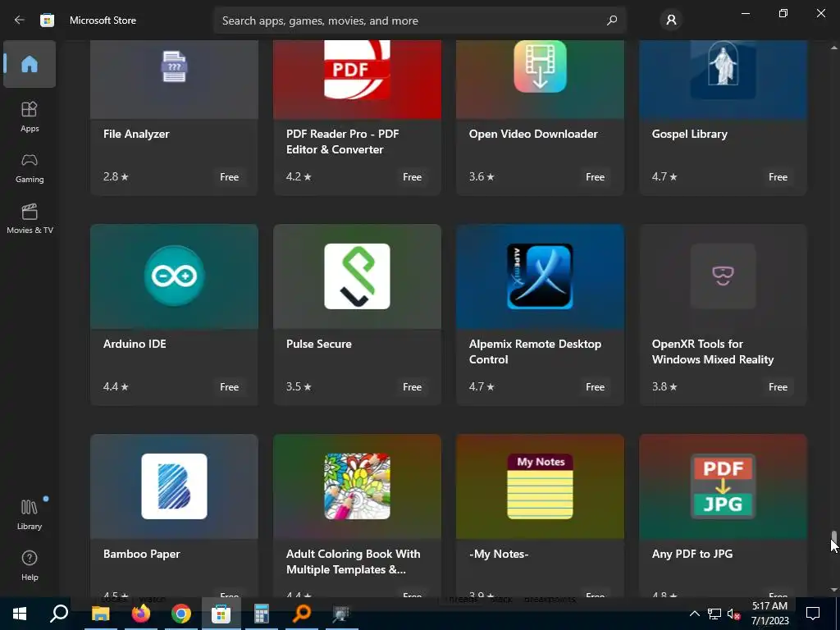Click Free on Pulse Secure card
Image resolution: width=840 pixels, height=630 pixels.
pyautogui.click(x=412, y=387)
